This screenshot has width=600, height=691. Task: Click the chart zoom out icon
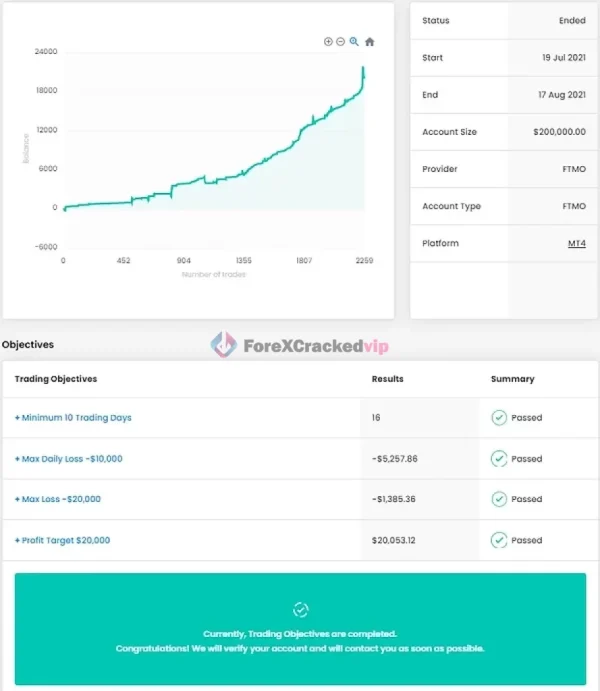click(340, 41)
